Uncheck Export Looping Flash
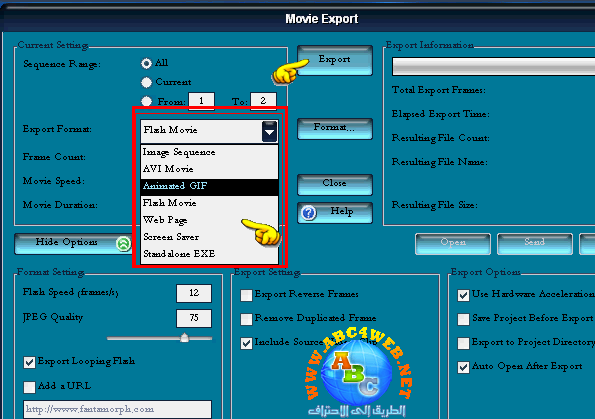 29,362
